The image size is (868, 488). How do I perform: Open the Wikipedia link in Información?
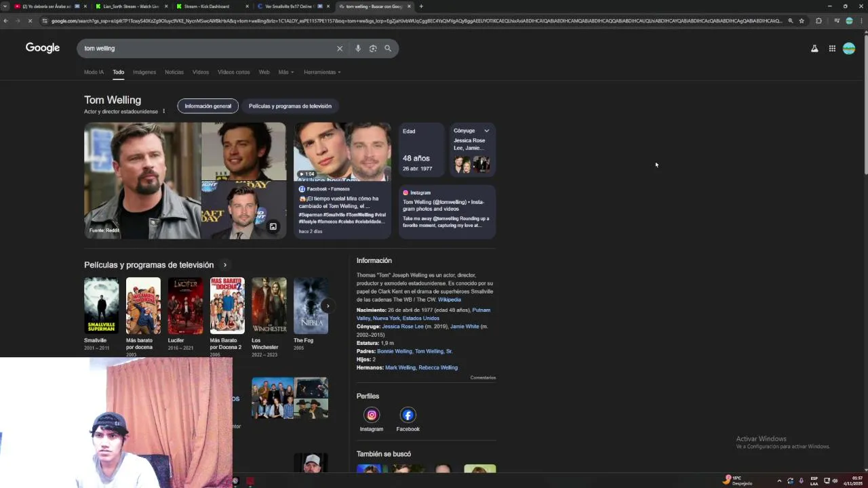tap(450, 300)
